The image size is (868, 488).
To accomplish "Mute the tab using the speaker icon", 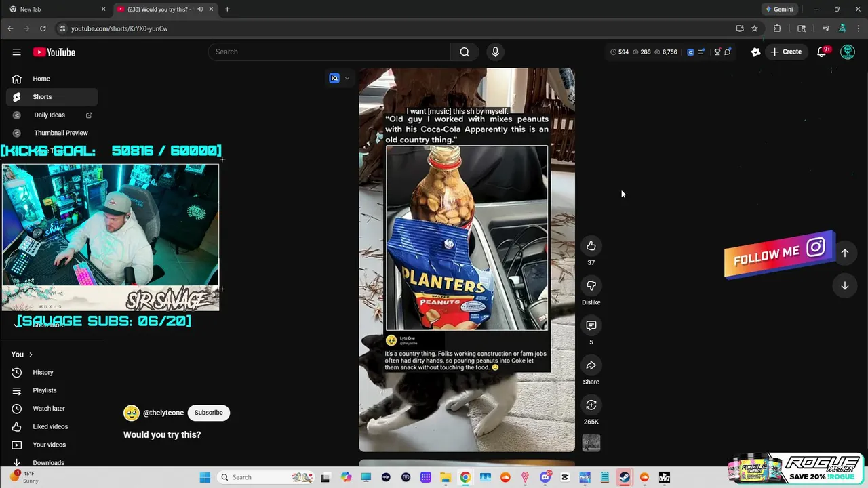I will pyautogui.click(x=200, y=9).
